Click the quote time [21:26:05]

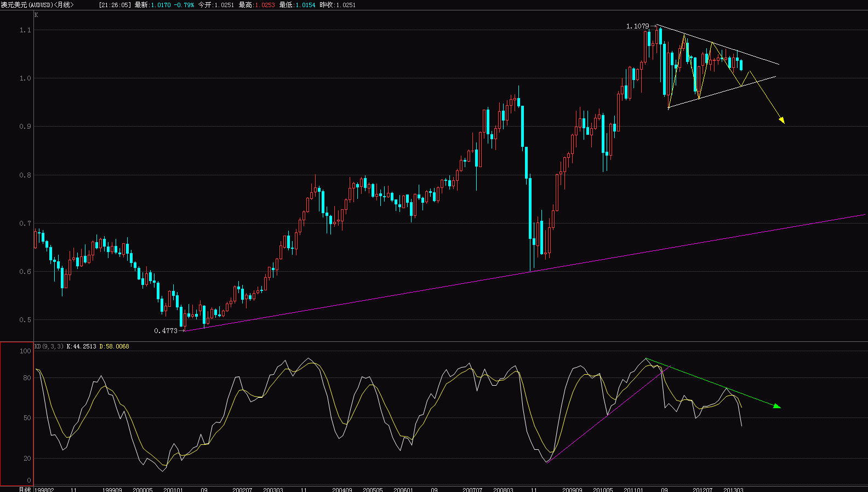click(x=115, y=5)
